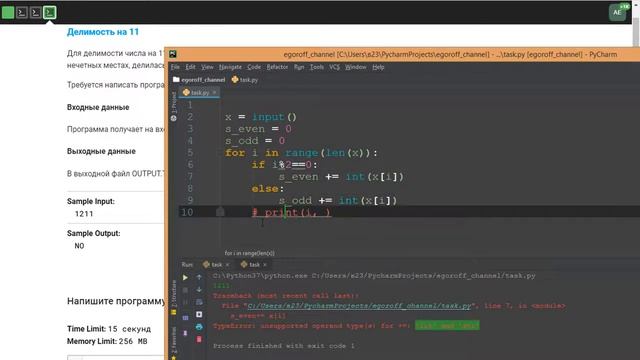The height and width of the screenshot is (360, 640).
Task: Click the s_even = 0 code line
Action: click(x=258, y=129)
